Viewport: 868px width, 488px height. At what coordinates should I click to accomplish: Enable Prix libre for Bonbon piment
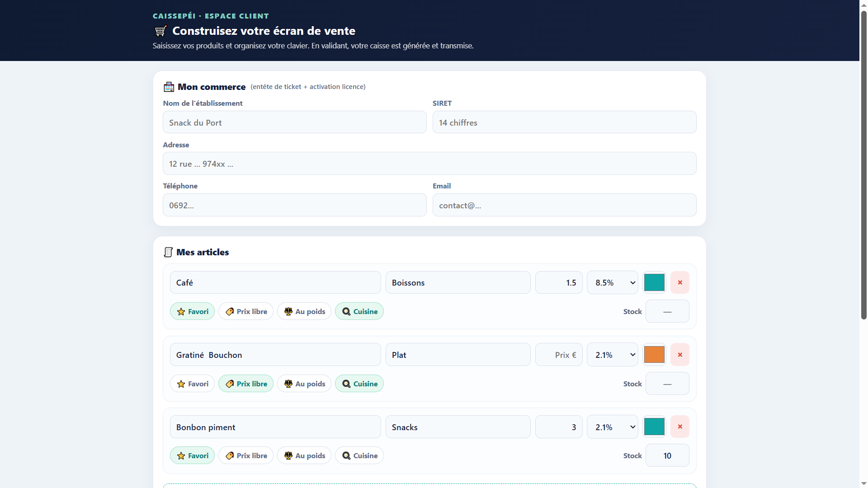point(246,455)
